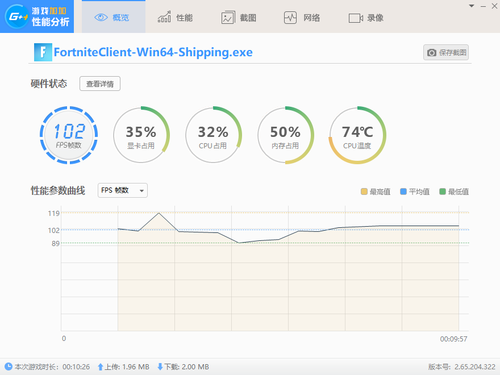Image resolution: width=500 pixels, height=375 pixels.
Task: Open the title bar dropdown menu arrow
Action: tap(471, 6)
